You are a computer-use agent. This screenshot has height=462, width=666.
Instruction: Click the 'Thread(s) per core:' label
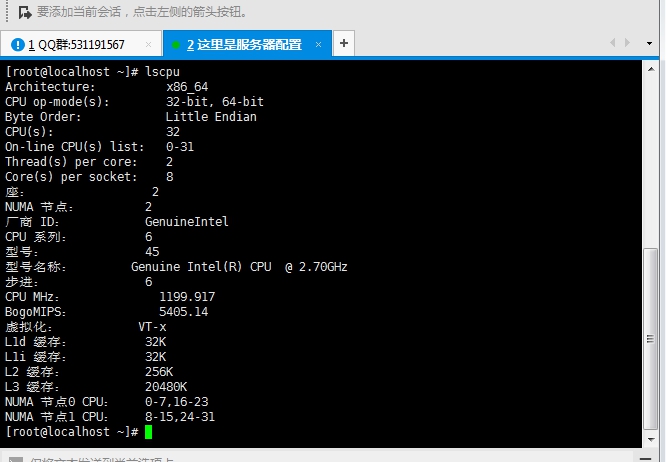point(71,162)
